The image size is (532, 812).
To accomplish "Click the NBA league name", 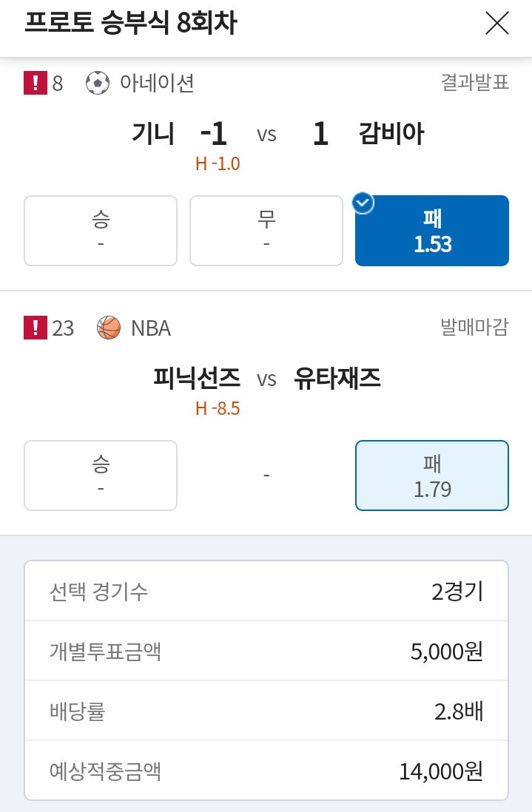I will pos(151,328).
